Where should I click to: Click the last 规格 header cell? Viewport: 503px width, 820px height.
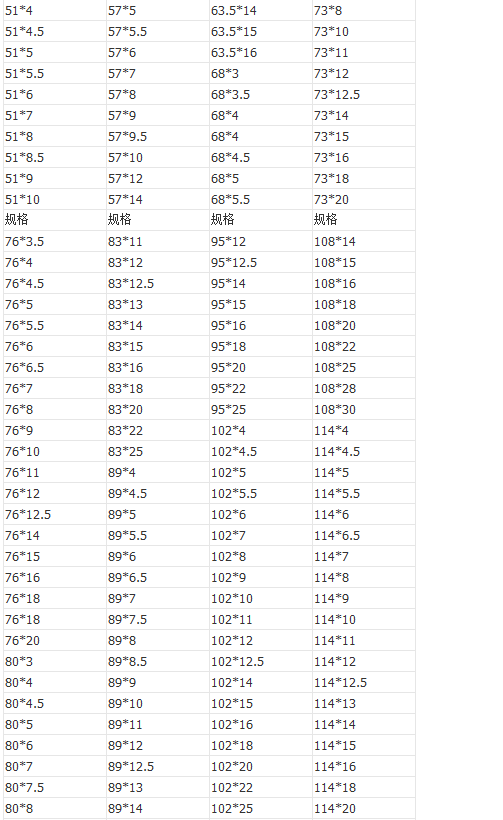[x=364, y=220]
